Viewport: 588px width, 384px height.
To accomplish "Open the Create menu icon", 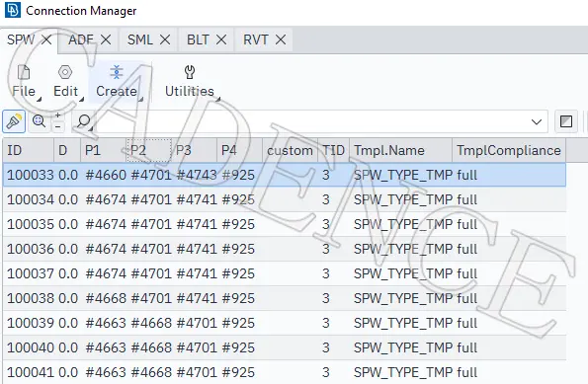I will [x=117, y=72].
